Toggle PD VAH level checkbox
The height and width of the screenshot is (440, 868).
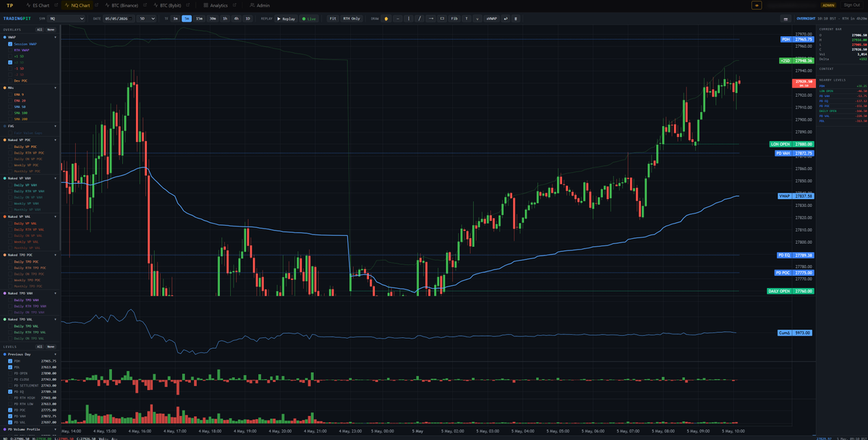(x=10, y=416)
